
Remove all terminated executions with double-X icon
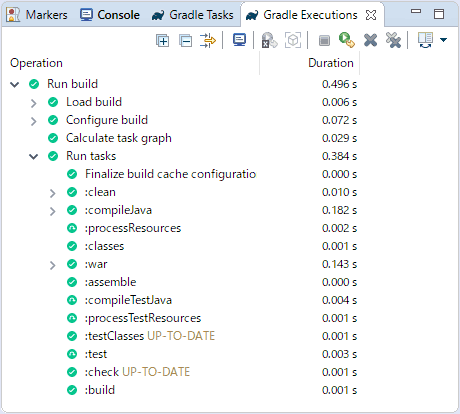[x=393, y=40]
